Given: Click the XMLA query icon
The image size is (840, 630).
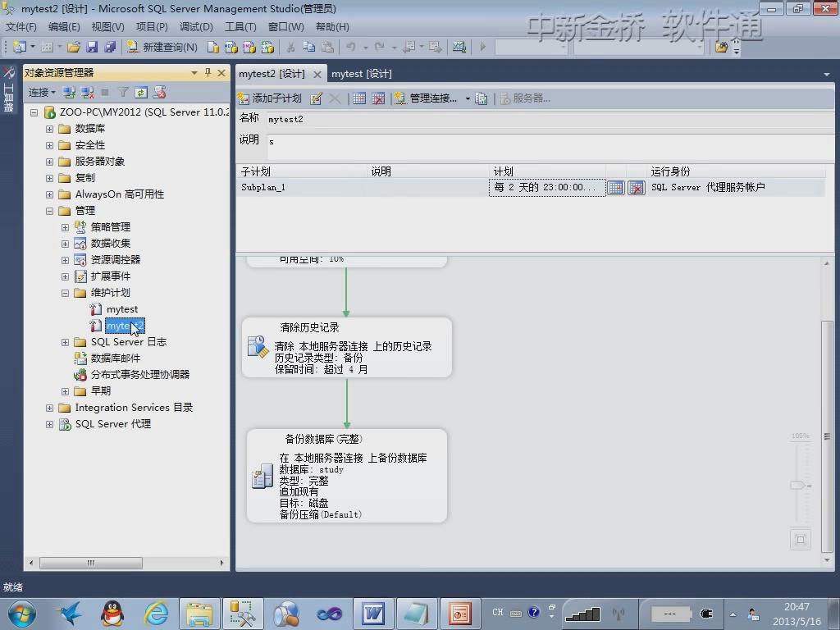Looking at the screenshot, I should [267, 47].
